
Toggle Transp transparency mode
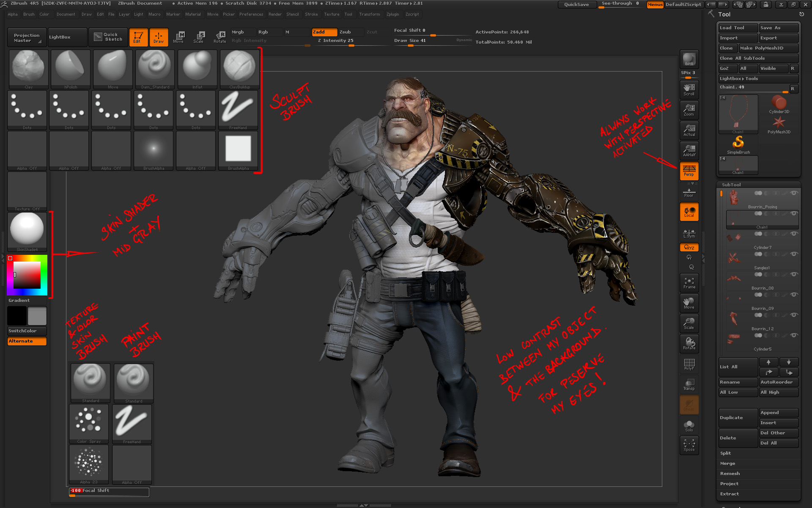coord(689,384)
